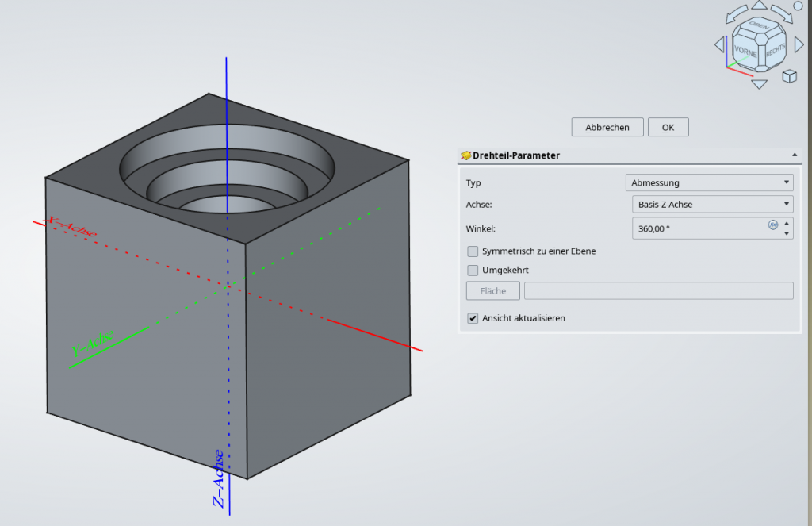Open the small cube menu below navigation cube
The image size is (812, 526).
(789, 76)
